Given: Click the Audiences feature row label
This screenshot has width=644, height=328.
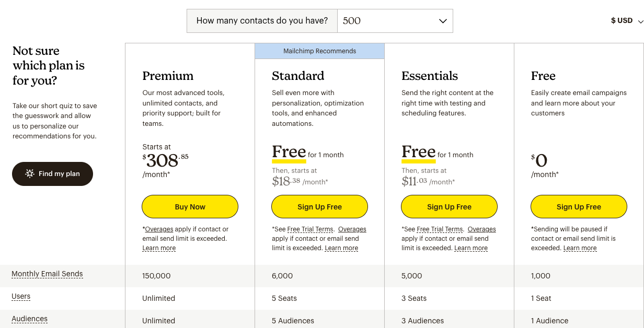Looking at the screenshot, I should point(29,319).
